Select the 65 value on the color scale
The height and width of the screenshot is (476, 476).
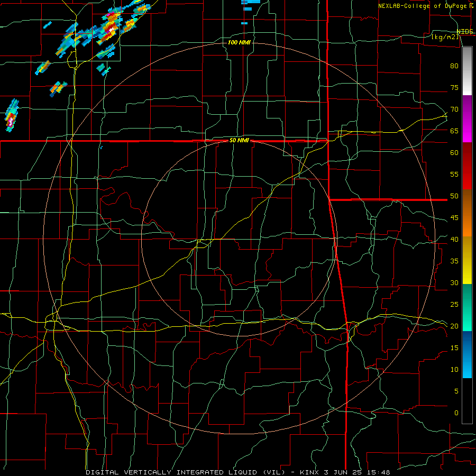point(454,131)
